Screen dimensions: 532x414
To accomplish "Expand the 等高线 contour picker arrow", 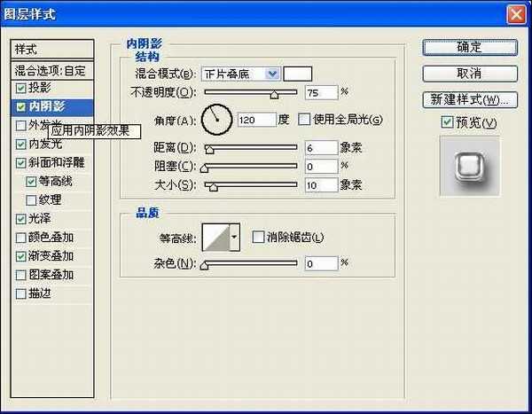I will click(x=234, y=237).
